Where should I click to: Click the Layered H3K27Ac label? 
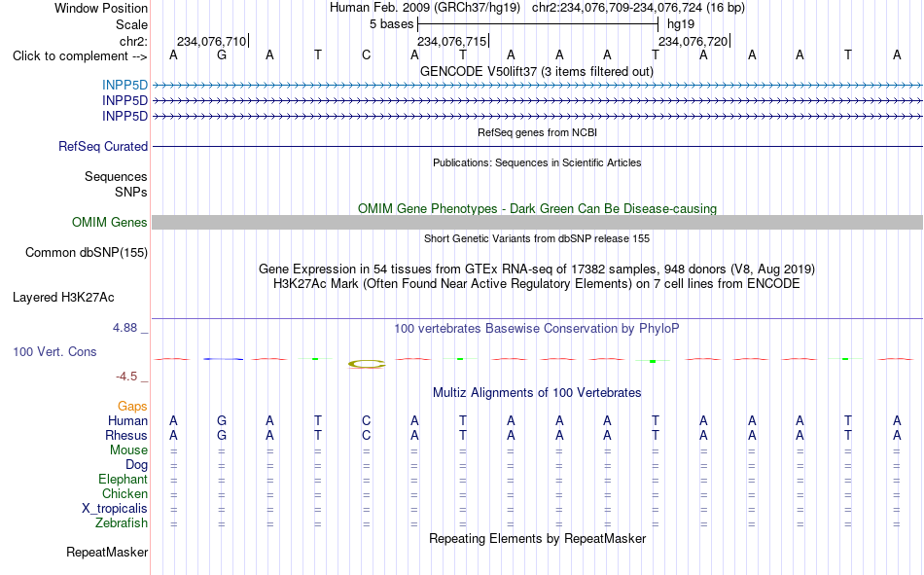click(63, 298)
